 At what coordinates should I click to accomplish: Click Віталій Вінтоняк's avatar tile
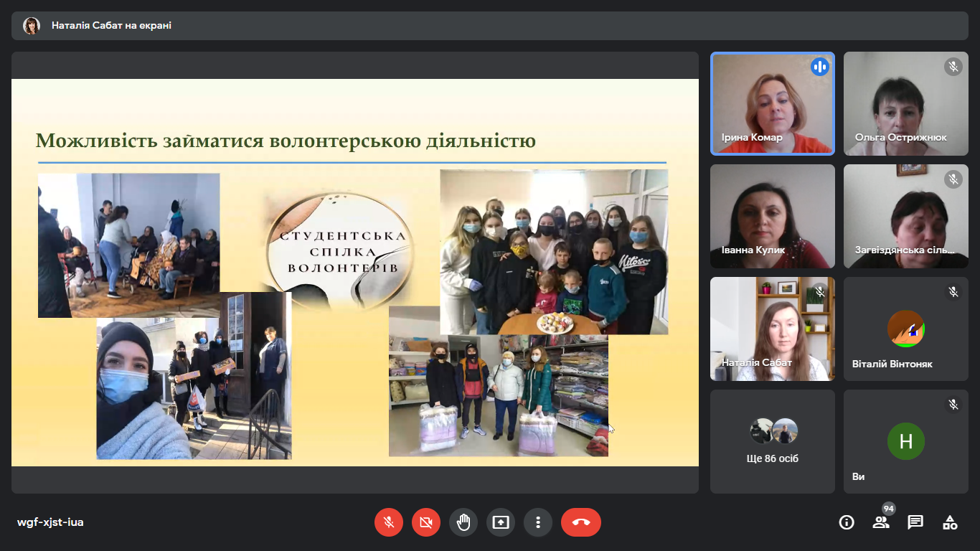point(905,329)
